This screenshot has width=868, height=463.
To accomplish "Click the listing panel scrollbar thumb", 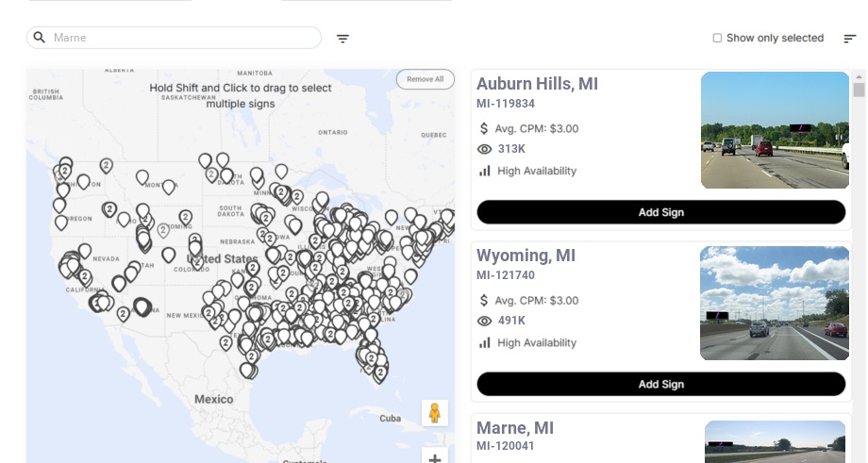I will pos(859,90).
